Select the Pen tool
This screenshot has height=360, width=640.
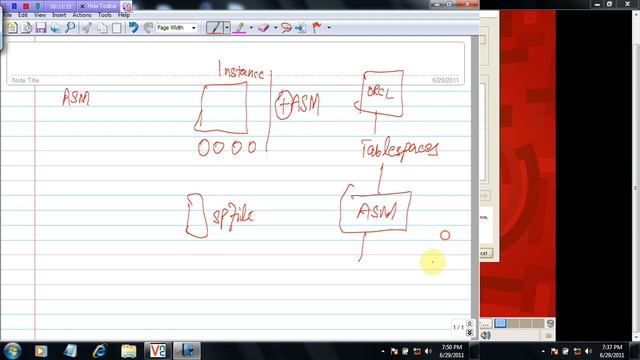(x=215, y=28)
